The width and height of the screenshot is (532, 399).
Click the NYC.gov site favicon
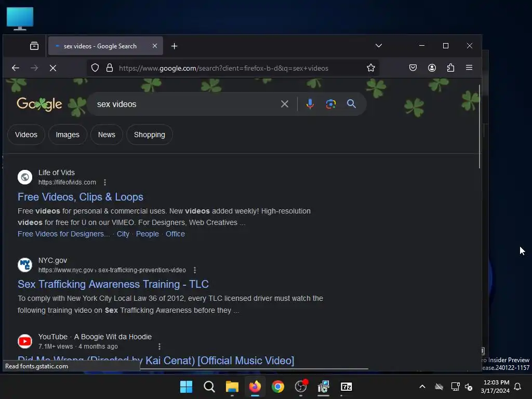[25, 265]
